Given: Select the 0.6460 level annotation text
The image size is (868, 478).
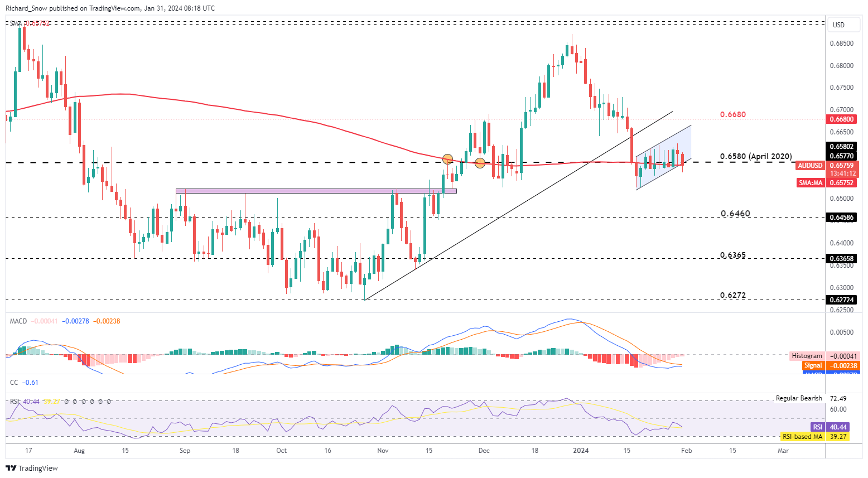Looking at the screenshot, I should pos(735,214).
